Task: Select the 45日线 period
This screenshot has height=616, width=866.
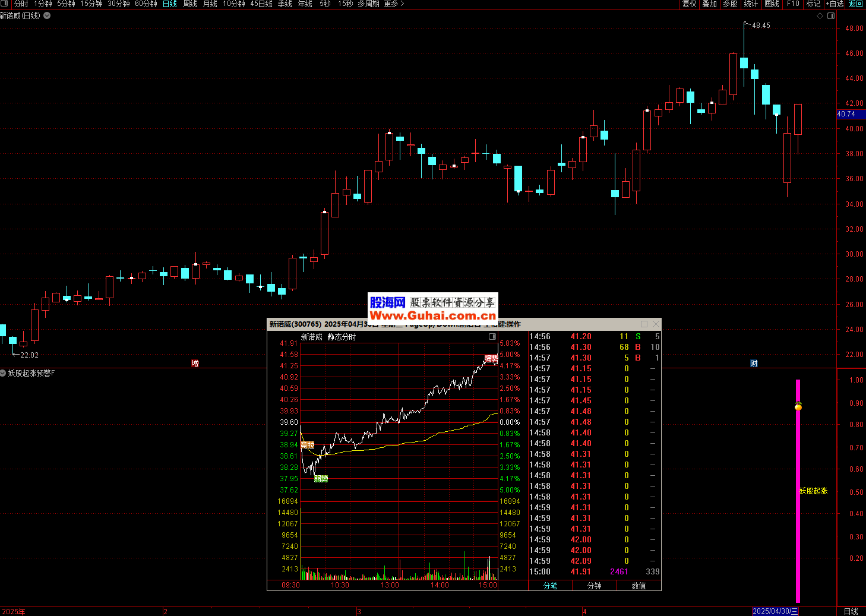Action: click(x=261, y=4)
